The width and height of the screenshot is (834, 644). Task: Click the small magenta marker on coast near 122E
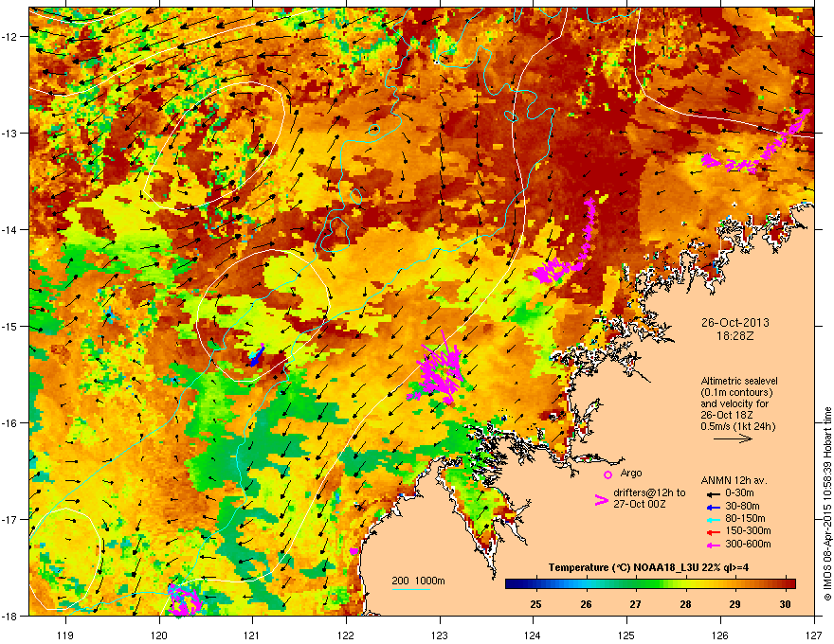coord(354,551)
